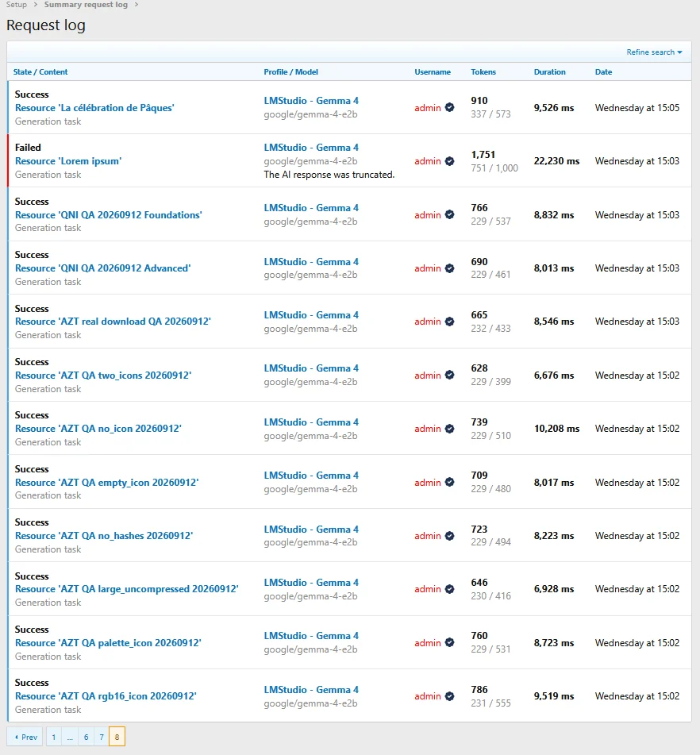Click the Profile / Model column header

[290, 71]
